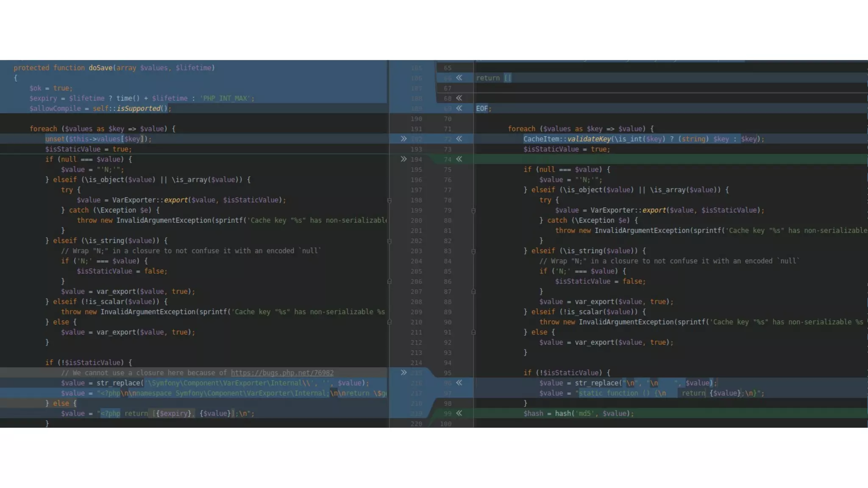Accept right change at validateKey line 72
The width and height of the screenshot is (868, 488).
point(459,139)
